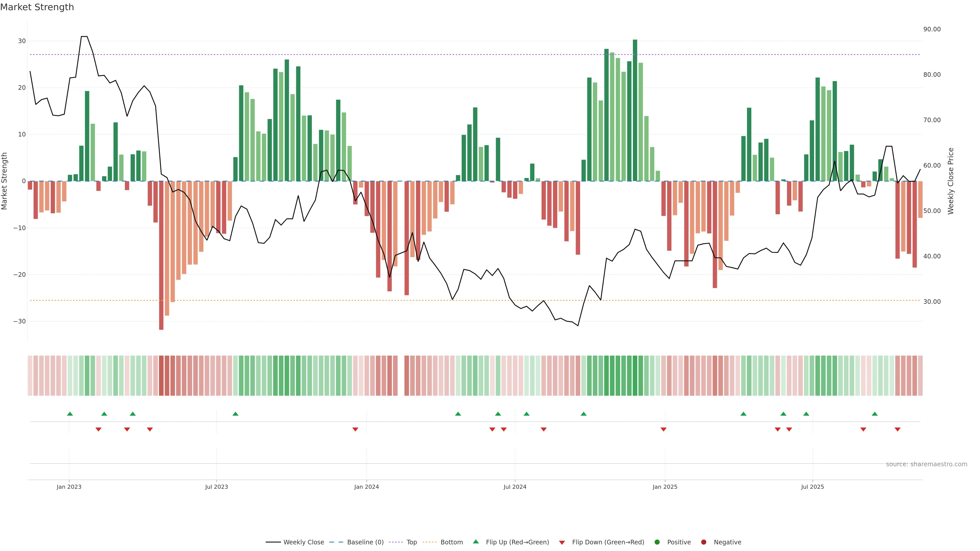The height and width of the screenshot is (551, 980).
Task: Click first green flip-up marker near Jan 2023
Action: coord(70,414)
